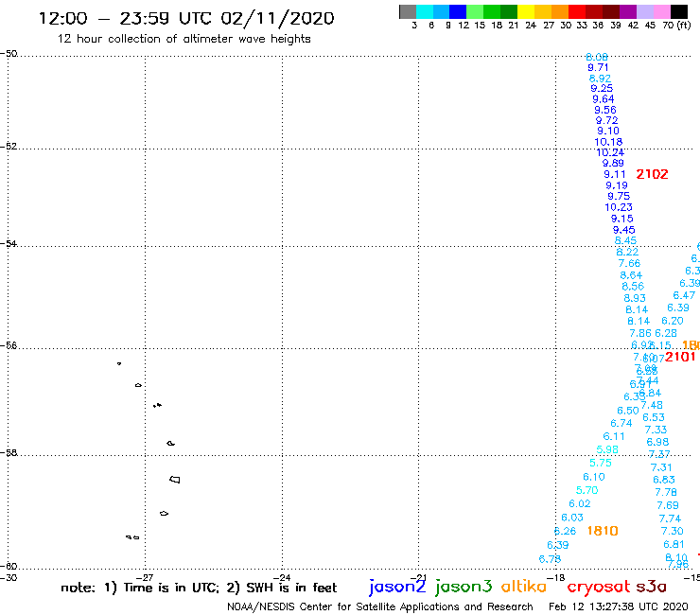The height and width of the screenshot is (615, 700).
Task: Click the wave height value 10.18
Action: point(608,142)
